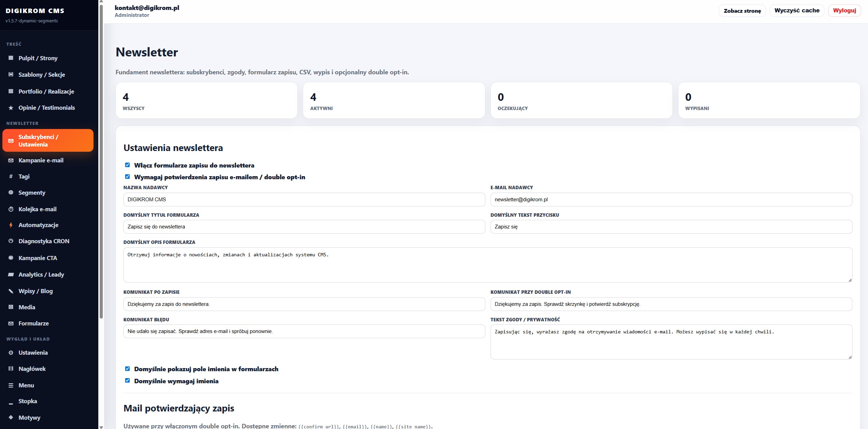The width and height of the screenshot is (868, 429).
Task: Uncheck Domyślnie wymagaj imienia checkbox
Action: click(x=128, y=380)
